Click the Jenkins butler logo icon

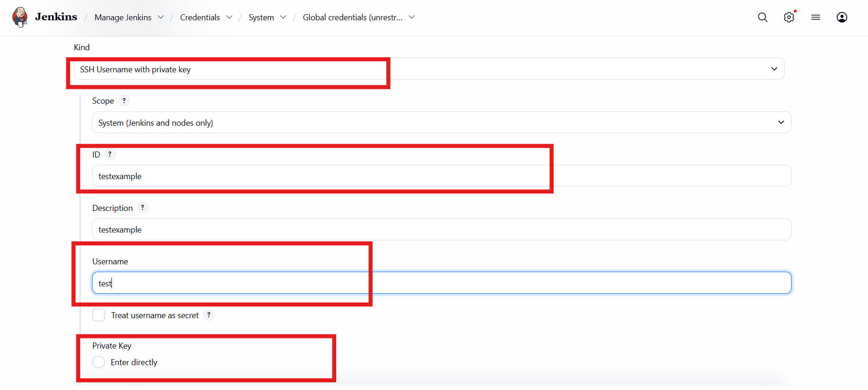(20, 17)
